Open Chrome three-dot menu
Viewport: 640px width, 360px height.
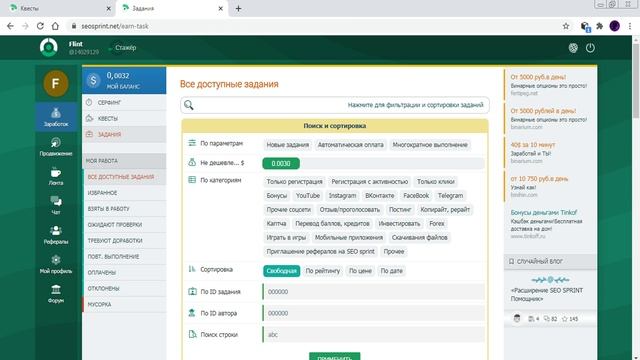(x=630, y=26)
